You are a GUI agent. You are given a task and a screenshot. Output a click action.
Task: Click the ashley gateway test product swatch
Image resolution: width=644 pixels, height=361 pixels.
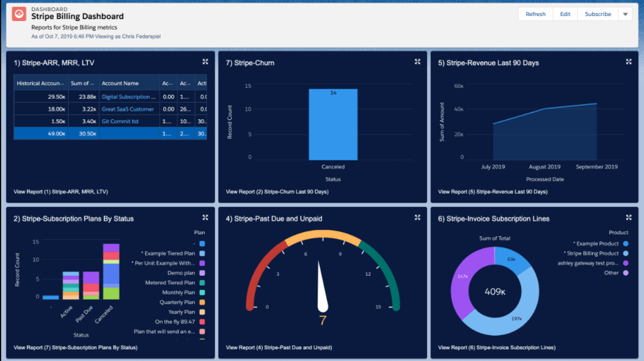[625, 263]
